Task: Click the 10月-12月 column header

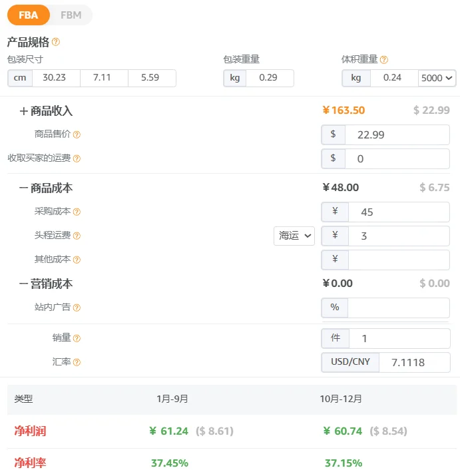Action: 341,399
